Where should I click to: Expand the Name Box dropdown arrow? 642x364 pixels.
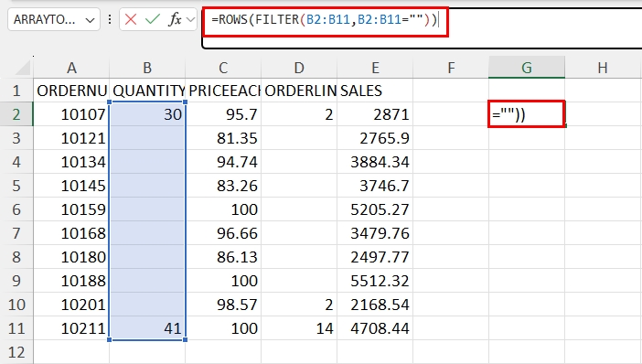pos(90,19)
